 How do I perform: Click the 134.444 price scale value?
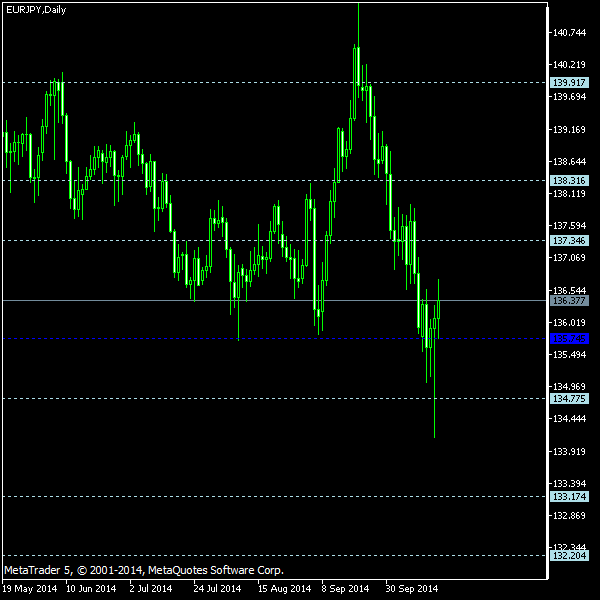(x=569, y=419)
